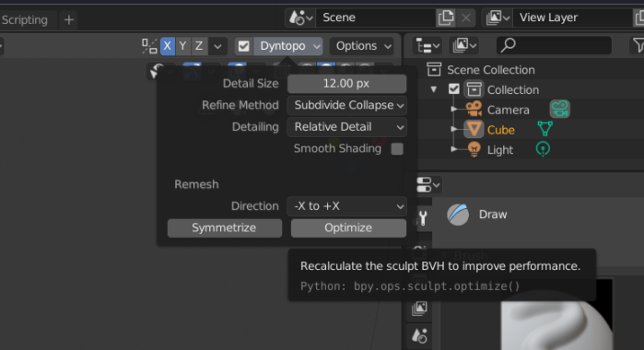
Task: Click the green light data icon
Action: tap(543, 149)
